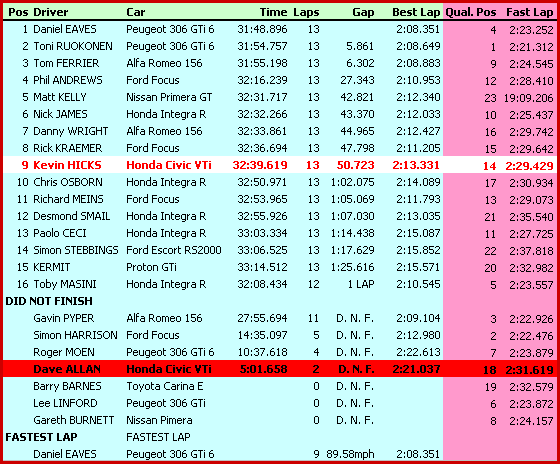The image size is (560, 464).
Task: Select Tom FERRIER's Alfa Romeo 156 car
Action: pos(164,63)
